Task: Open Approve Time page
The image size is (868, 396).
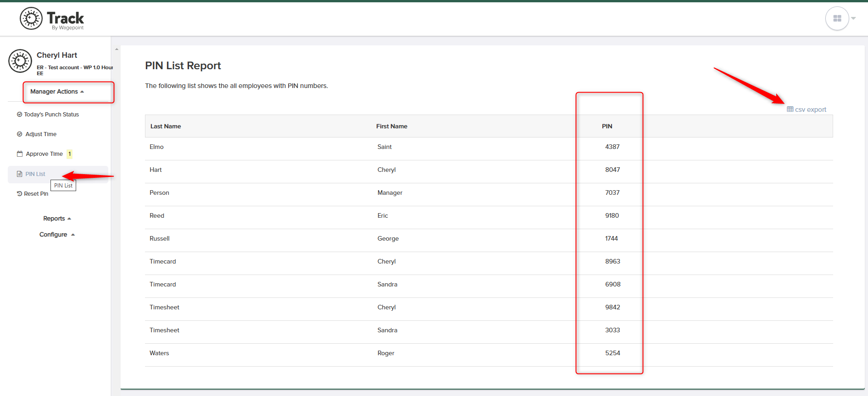Action: [44, 154]
